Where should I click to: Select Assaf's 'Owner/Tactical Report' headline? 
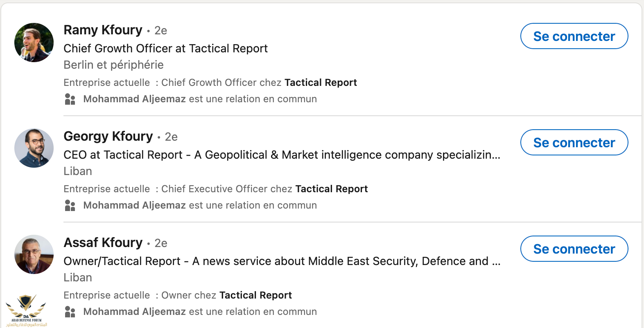[282, 261]
